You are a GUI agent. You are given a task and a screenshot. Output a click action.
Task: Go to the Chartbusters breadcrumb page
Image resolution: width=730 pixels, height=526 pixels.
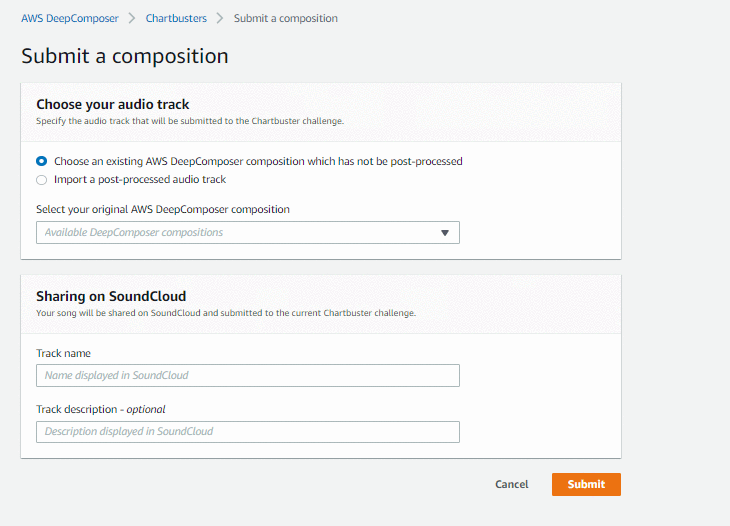tap(176, 18)
